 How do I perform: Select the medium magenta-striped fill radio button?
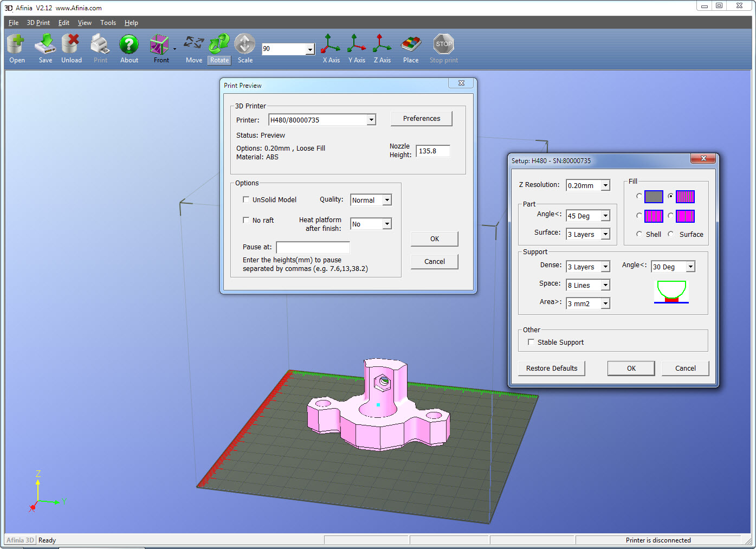tap(639, 216)
